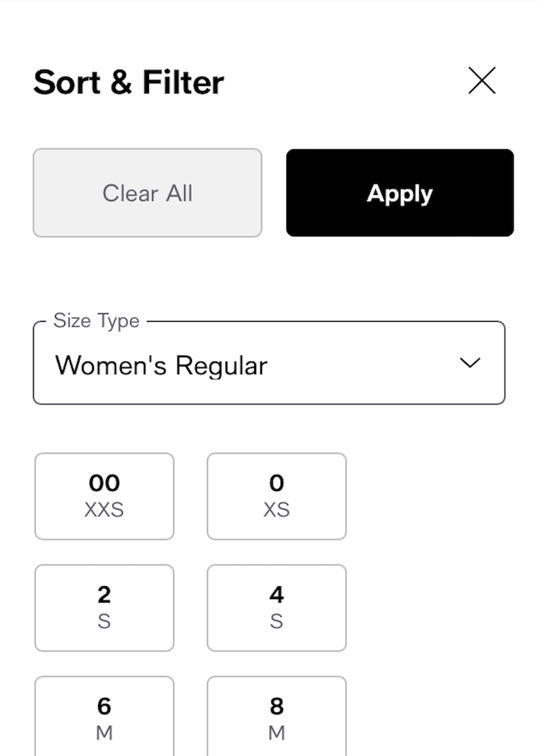
Task: Click the M label under size 8
Action: [276, 734]
